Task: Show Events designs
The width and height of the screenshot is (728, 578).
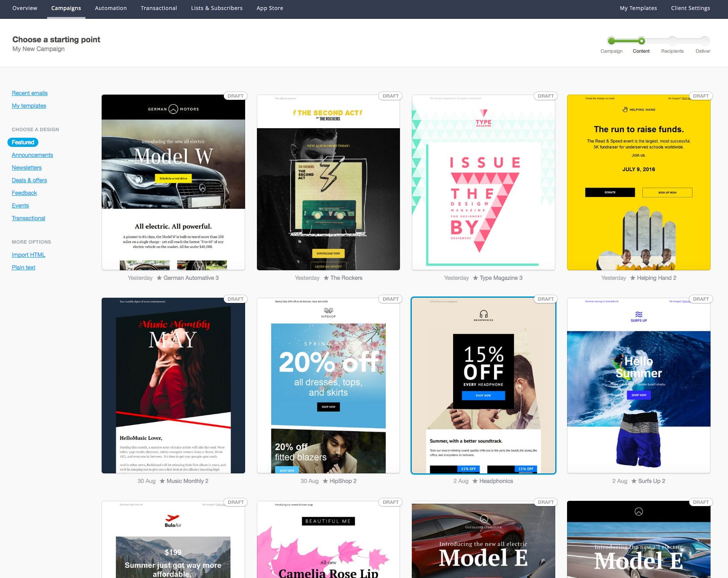Action: (21, 205)
